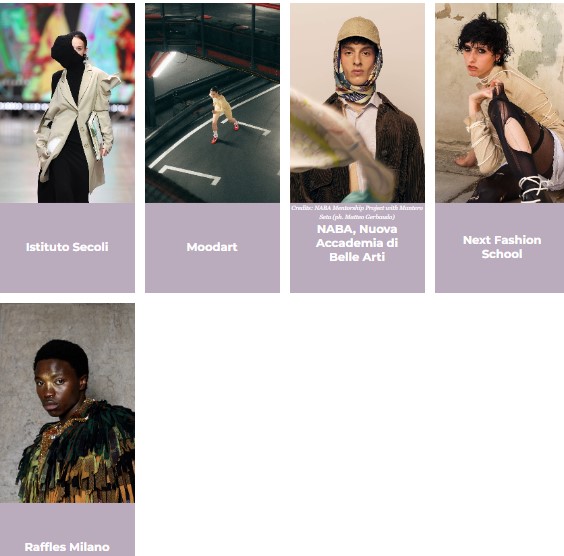The height and width of the screenshot is (556, 564).
Task: Click the fluorescent ceiling light in Moodart photo
Action: 164,64
